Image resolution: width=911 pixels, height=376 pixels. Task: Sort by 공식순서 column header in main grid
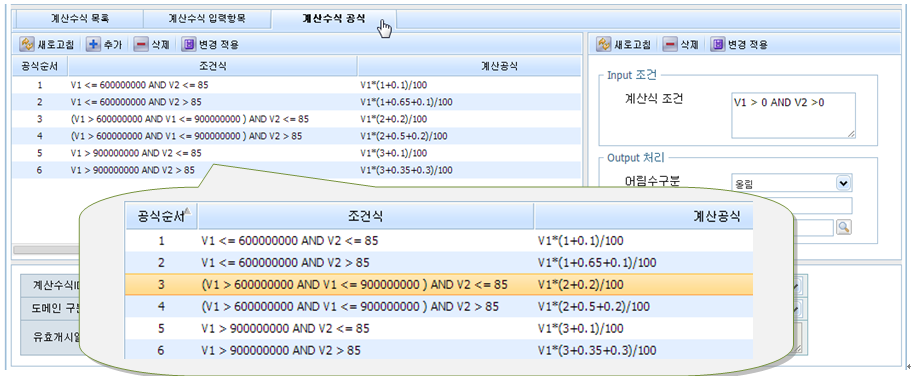[40, 66]
